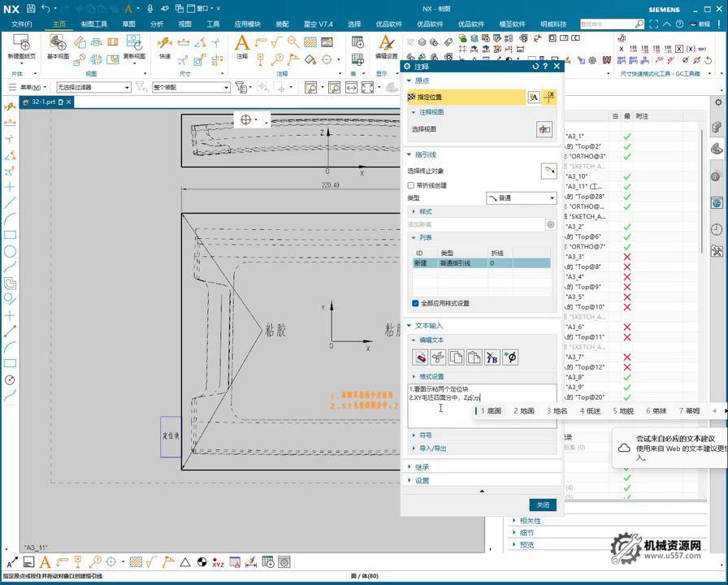Select the 快速 rapid dimension tool
Screen dimensions: 728x585
click(165, 44)
